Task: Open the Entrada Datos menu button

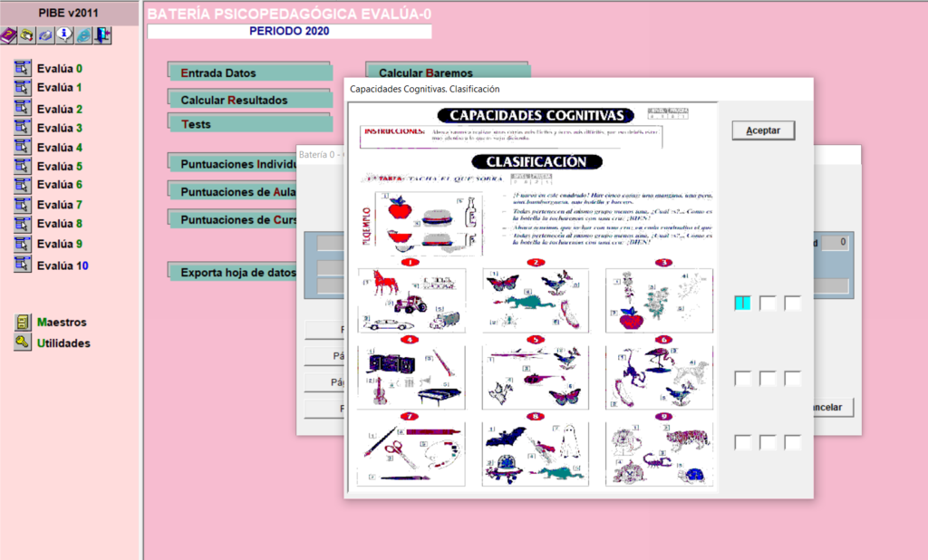Action: (249, 72)
